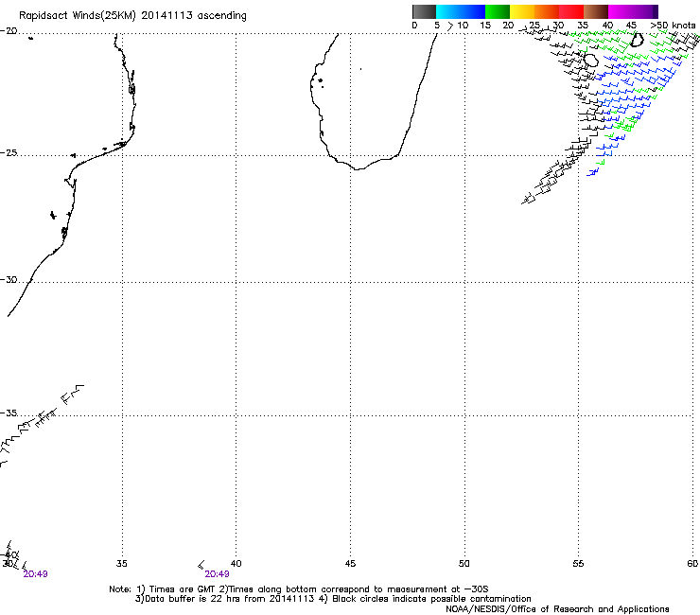Click the legend's "0" knots label
Viewport: 700px width, 615px height.
click(x=414, y=26)
